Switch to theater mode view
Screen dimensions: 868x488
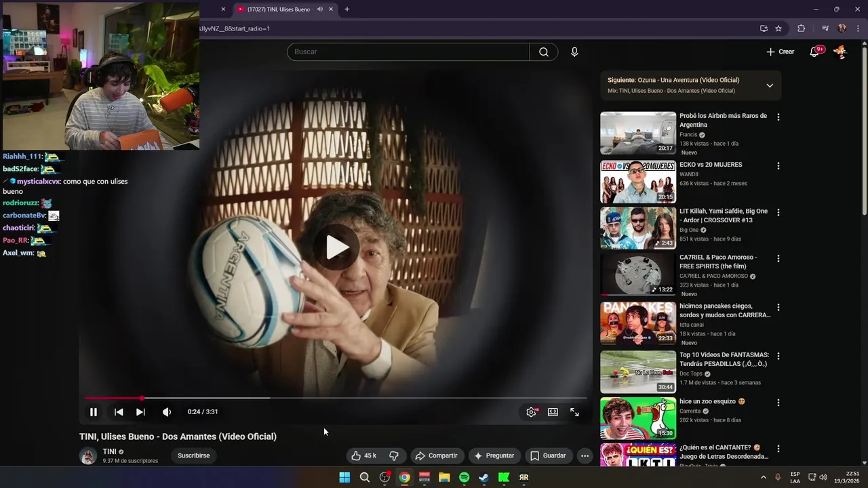point(553,412)
